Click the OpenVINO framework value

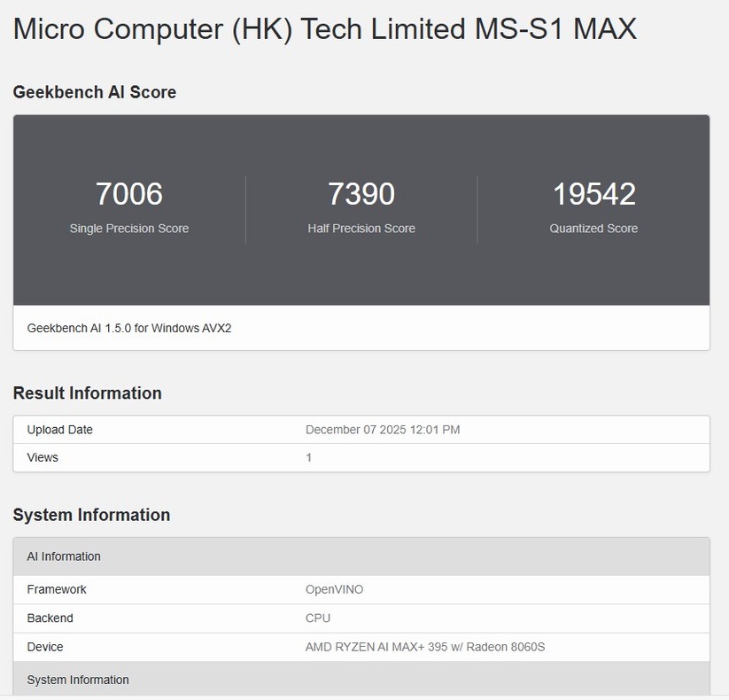click(x=332, y=589)
